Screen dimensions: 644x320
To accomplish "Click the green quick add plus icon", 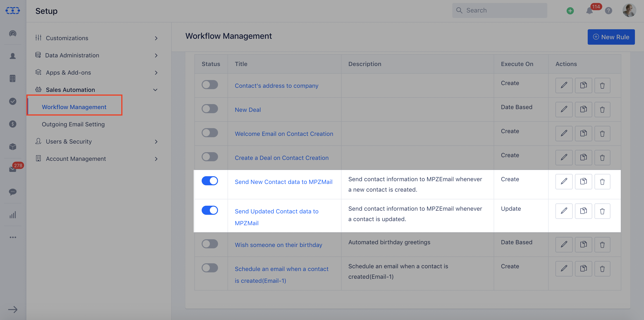I will pyautogui.click(x=570, y=11).
